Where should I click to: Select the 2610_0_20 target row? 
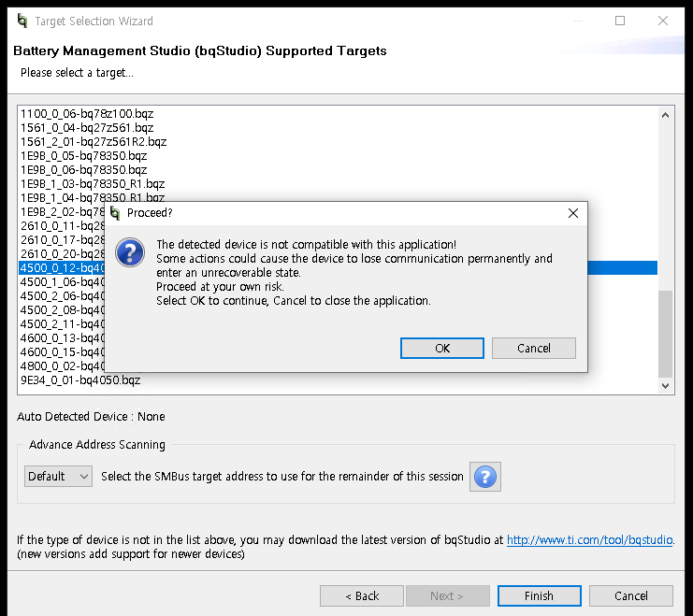[63, 254]
